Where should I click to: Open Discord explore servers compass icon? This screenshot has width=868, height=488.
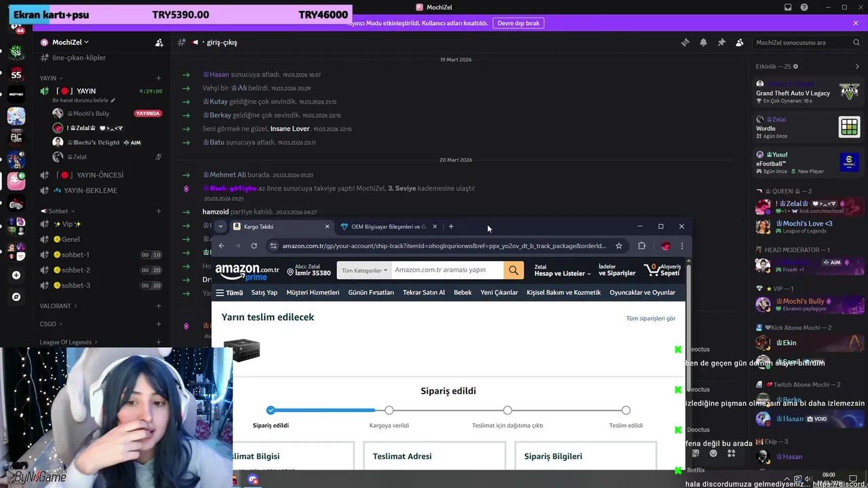[16, 297]
